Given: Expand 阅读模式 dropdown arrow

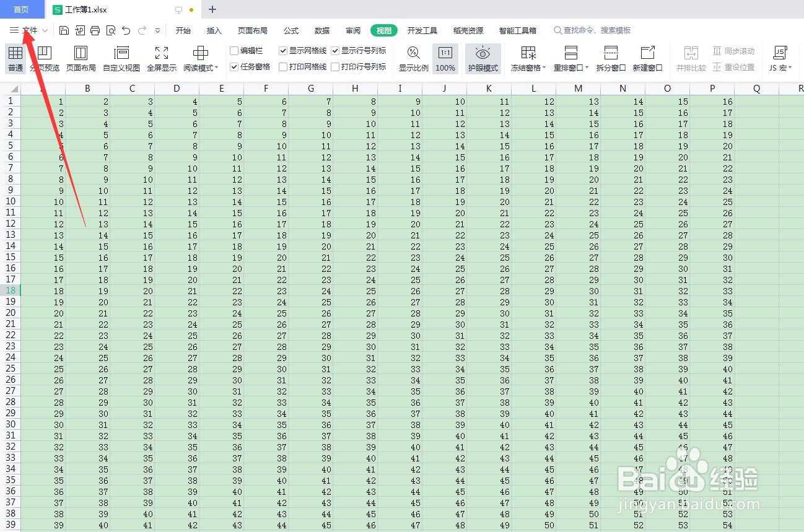Looking at the screenshot, I should point(217,68).
